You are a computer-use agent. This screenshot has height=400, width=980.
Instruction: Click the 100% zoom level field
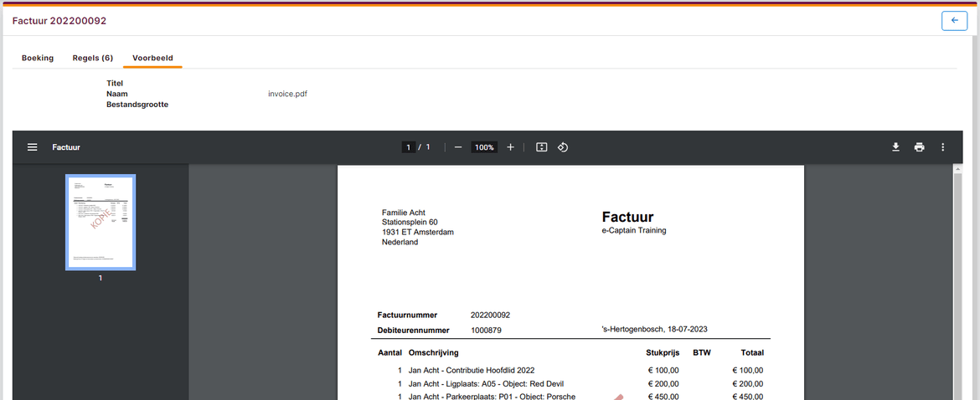point(484,147)
